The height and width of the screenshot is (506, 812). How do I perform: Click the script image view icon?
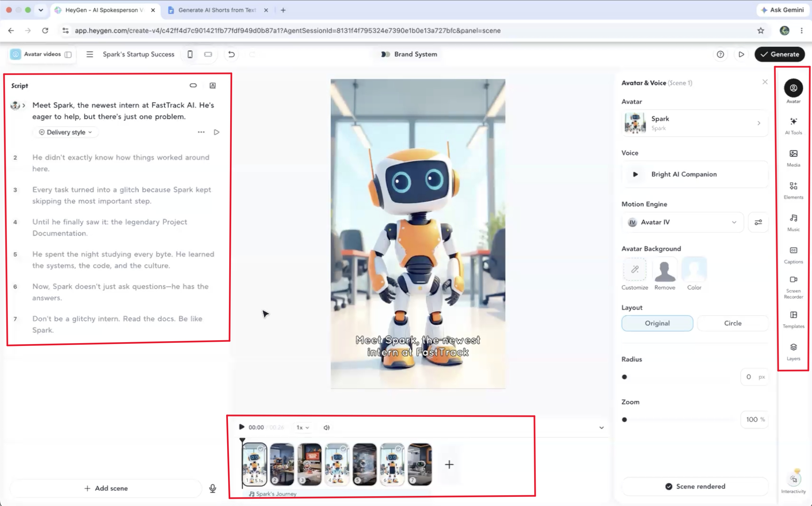click(213, 85)
